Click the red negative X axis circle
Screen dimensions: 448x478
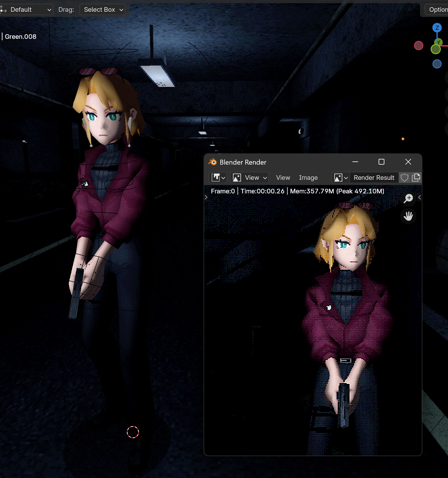(x=418, y=45)
